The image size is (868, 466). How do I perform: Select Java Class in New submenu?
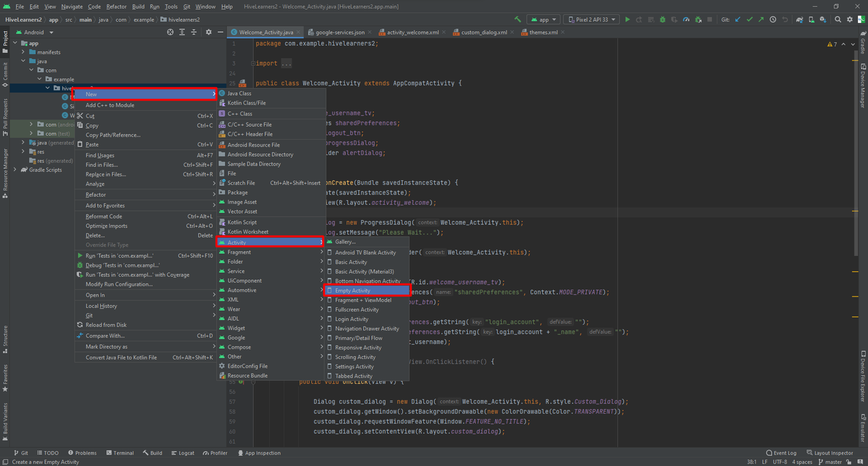click(x=271, y=94)
